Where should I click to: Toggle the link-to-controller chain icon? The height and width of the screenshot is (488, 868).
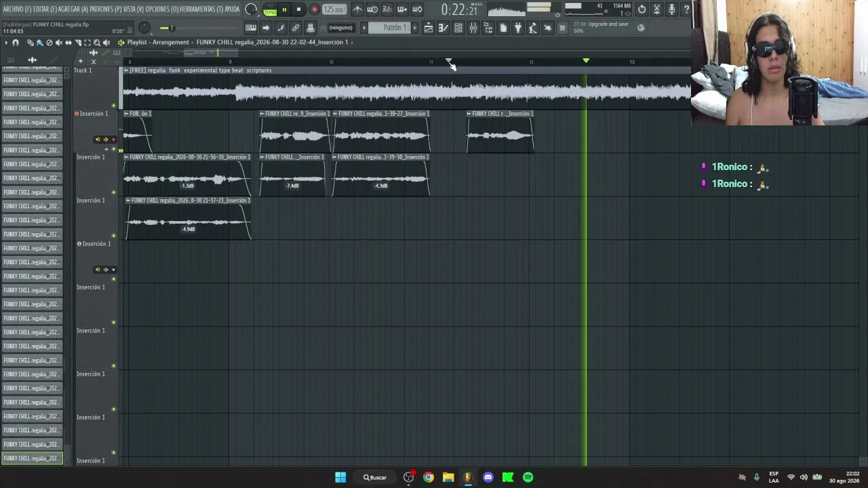pyautogui.click(x=296, y=28)
